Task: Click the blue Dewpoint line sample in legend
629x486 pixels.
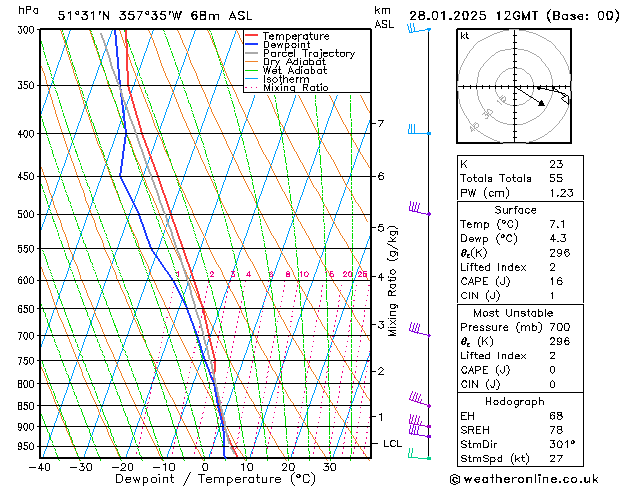Action: [x=252, y=44]
